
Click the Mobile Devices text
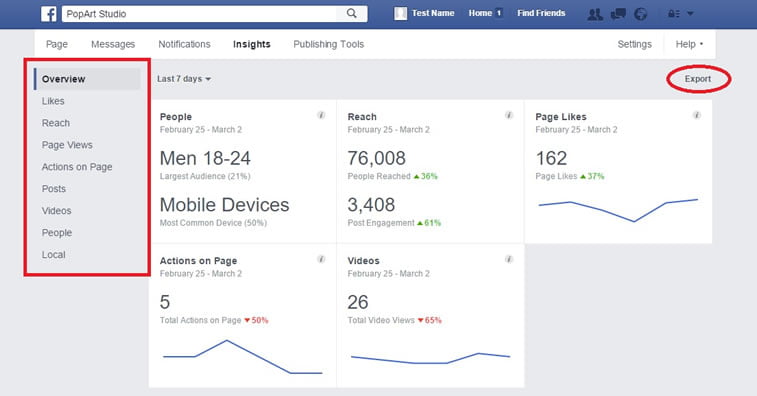pos(224,205)
